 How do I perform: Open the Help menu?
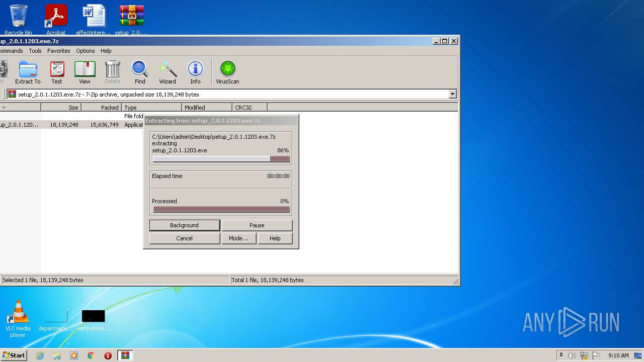coord(106,51)
